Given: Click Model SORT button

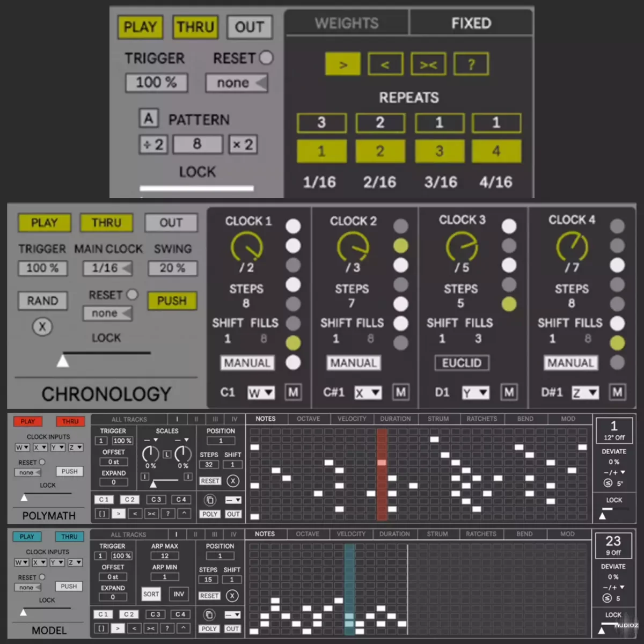Looking at the screenshot, I should [x=151, y=594].
